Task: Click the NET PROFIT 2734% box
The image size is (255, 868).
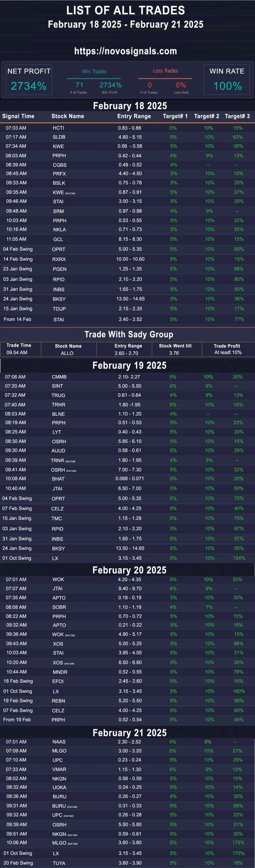Action: pos(29,80)
